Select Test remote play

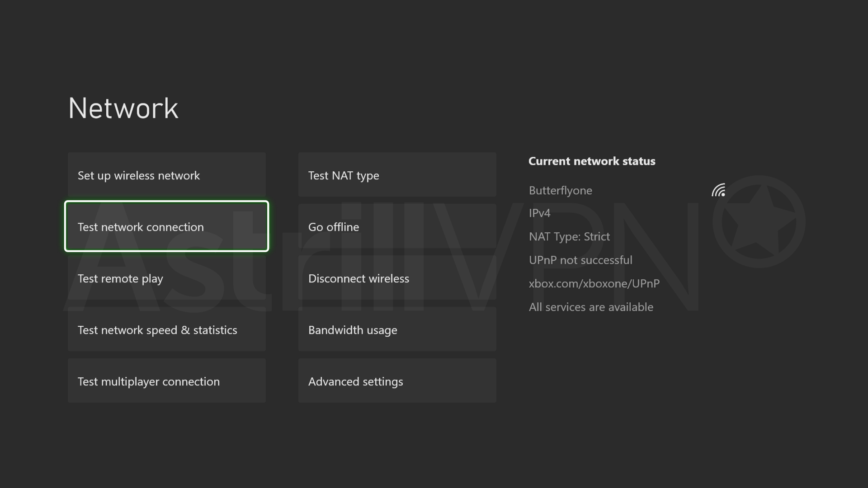click(166, 278)
